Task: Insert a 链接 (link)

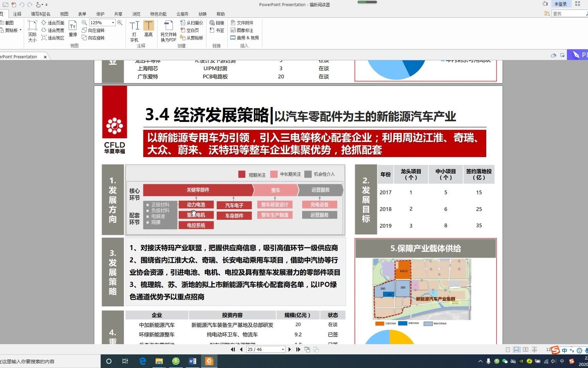Action: [217, 23]
